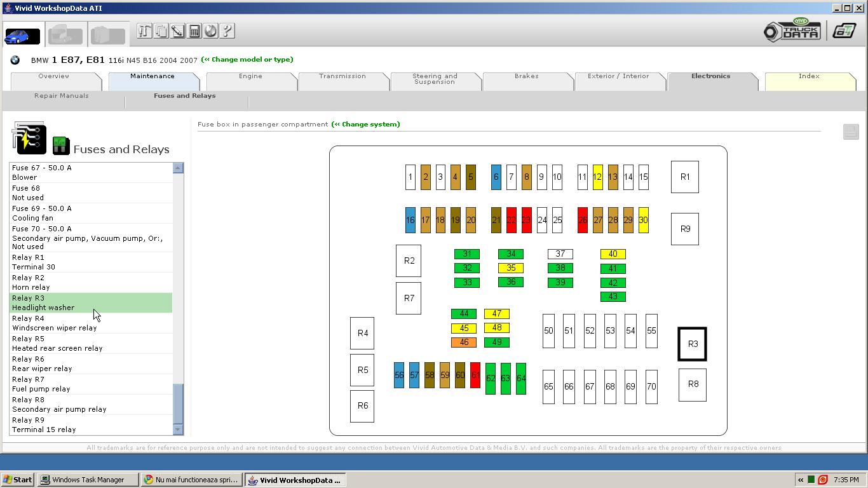Click the green fuse icon beside heading

pos(61,146)
